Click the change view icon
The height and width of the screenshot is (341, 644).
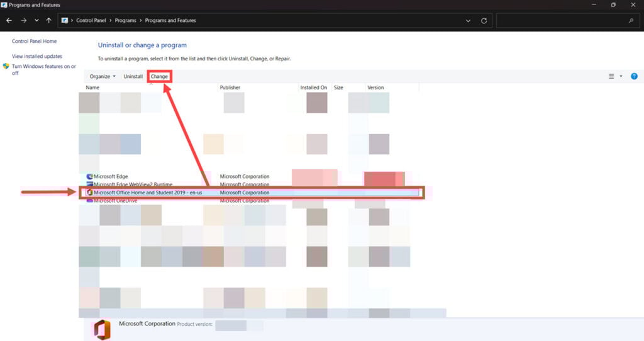point(611,76)
